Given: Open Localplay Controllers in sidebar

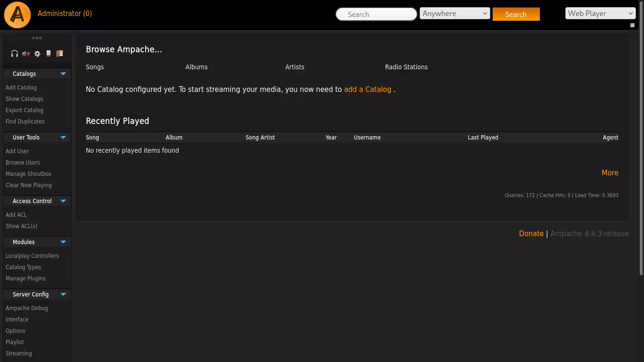Looking at the screenshot, I should pyautogui.click(x=32, y=256).
